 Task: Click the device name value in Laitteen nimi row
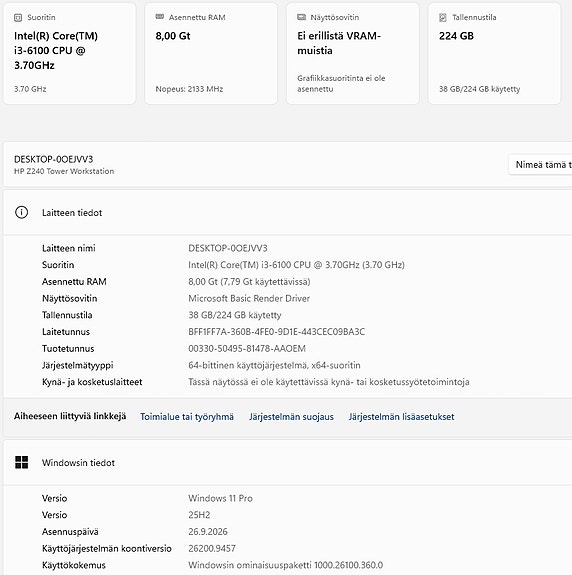[x=228, y=248]
